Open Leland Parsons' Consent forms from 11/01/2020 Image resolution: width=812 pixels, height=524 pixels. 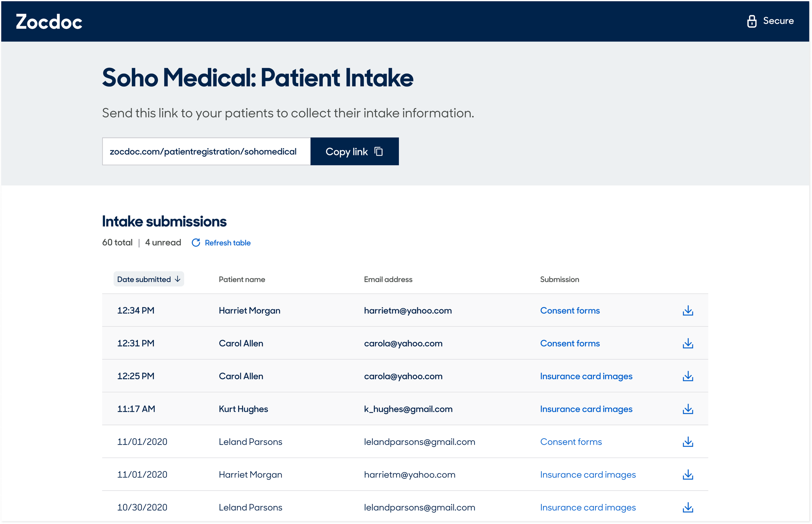(x=571, y=442)
